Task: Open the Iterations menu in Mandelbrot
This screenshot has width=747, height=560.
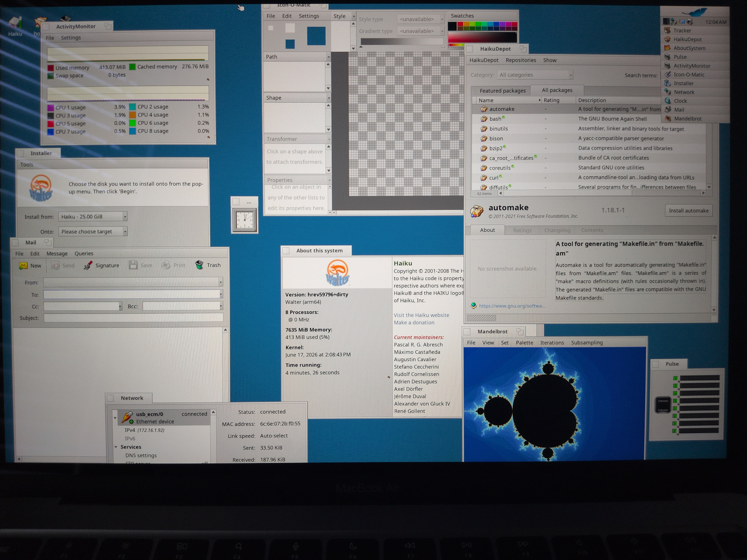Action: (552, 343)
